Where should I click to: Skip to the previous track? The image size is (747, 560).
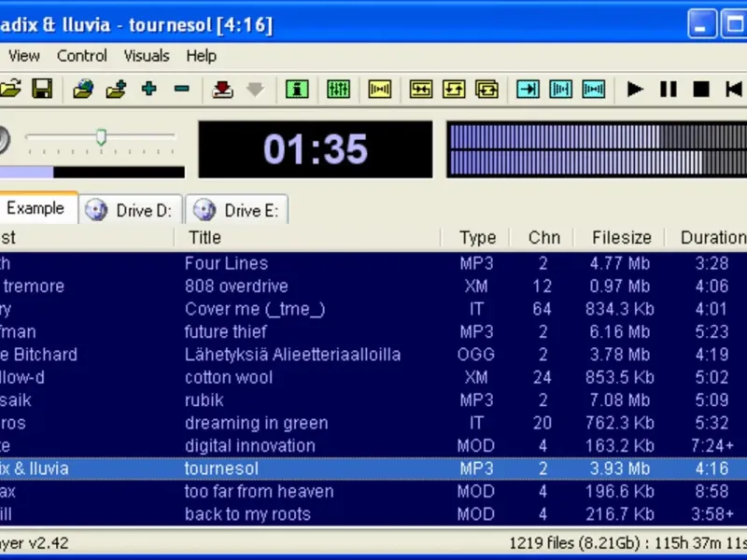pyautogui.click(x=734, y=90)
